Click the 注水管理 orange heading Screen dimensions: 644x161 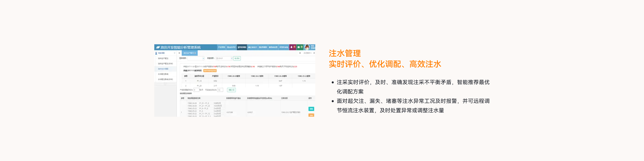click(345, 53)
